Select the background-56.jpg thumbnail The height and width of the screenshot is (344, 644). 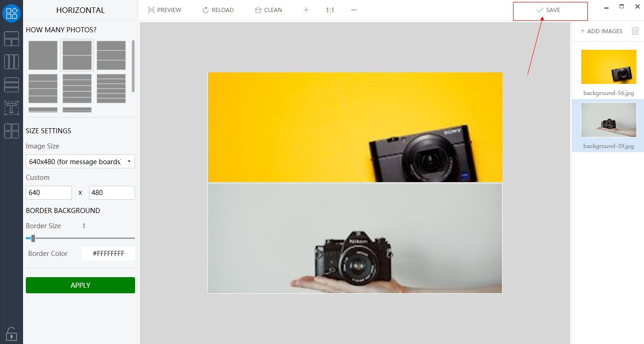609,67
